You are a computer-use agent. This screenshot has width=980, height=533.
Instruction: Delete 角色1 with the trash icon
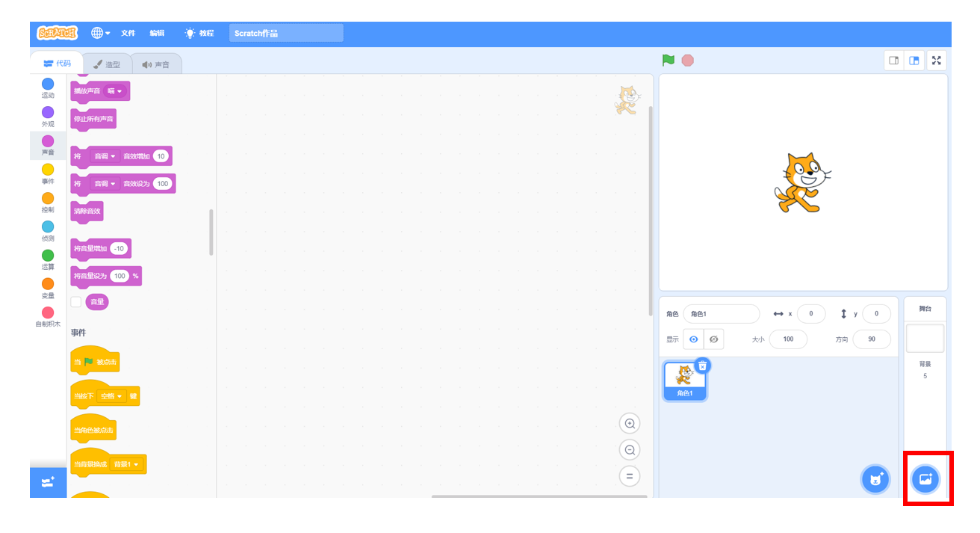702,366
